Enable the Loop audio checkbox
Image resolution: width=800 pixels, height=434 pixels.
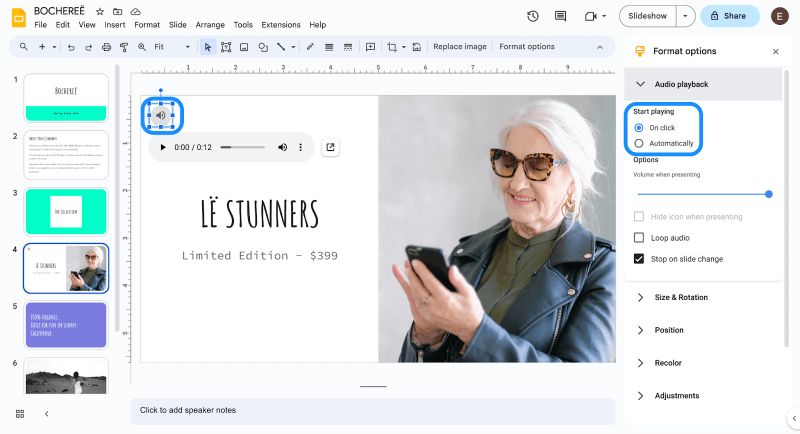tap(639, 238)
